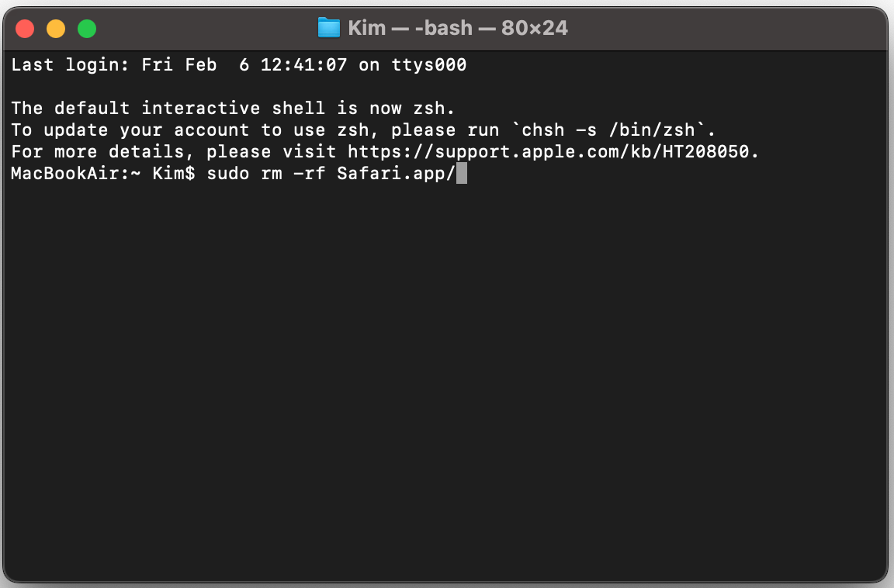Click the green full-screen button
The image size is (894, 588).
click(x=87, y=28)
